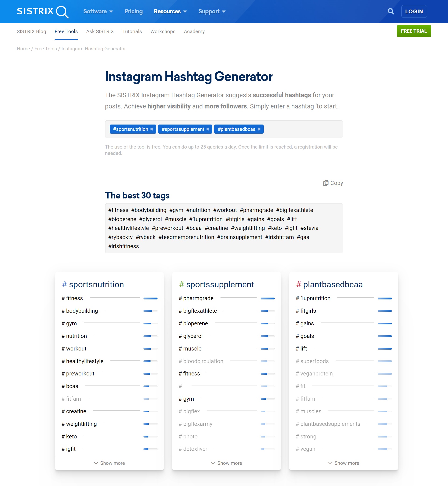Select the bigflexarmy hashtag row

tap(226, 424)
